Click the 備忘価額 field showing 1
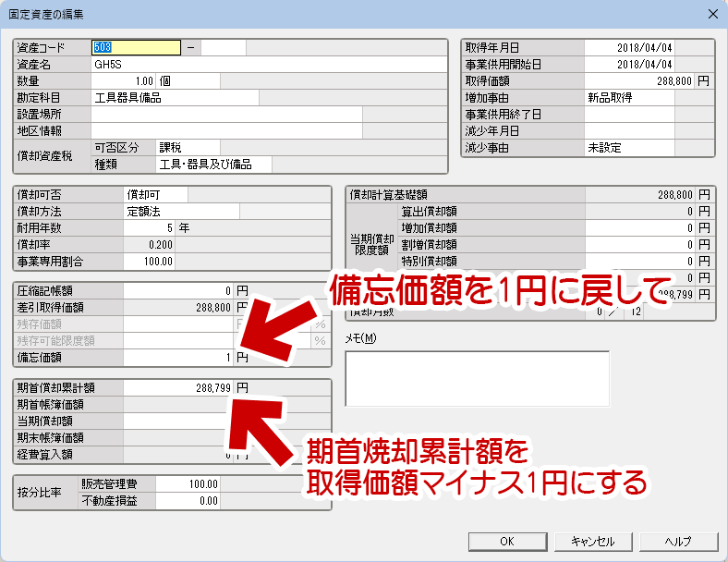 click(x=178, y=358)
